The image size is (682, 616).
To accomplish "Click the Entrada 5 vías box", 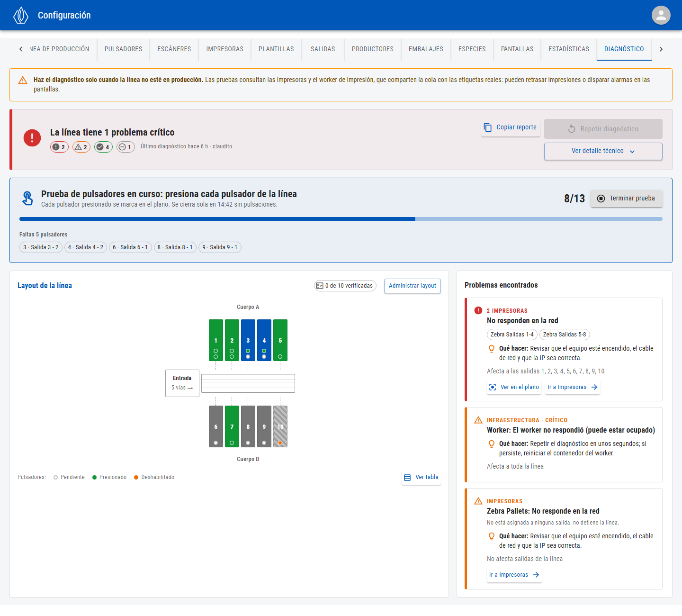I will click(x=182, y=383).
